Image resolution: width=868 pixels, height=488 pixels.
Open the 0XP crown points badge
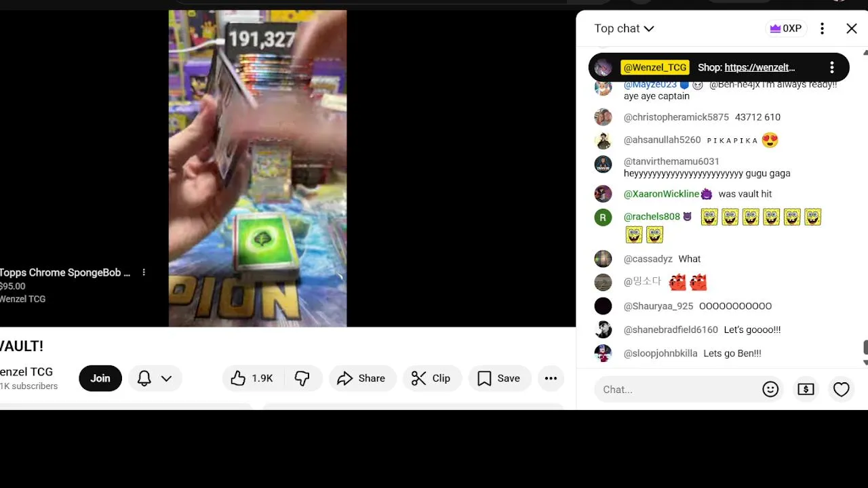coord(785,28)
